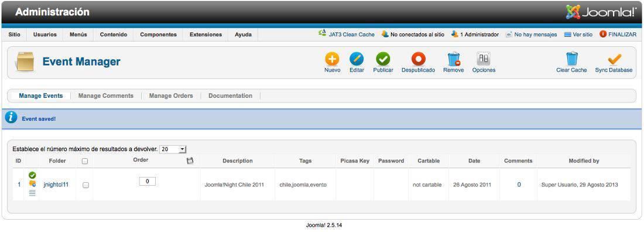This screenshot has width=644, height=232.
Task: Open the Componentes menu
Action: tap(158, 35)
